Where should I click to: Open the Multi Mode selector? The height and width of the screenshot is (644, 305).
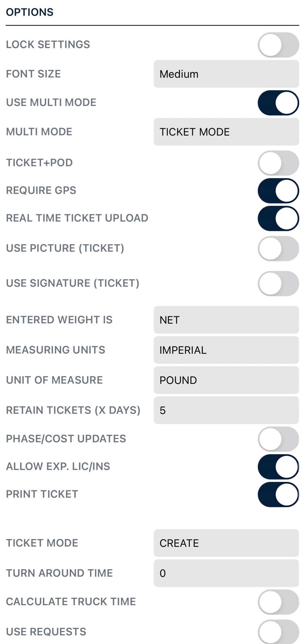[x=226, y=132]
